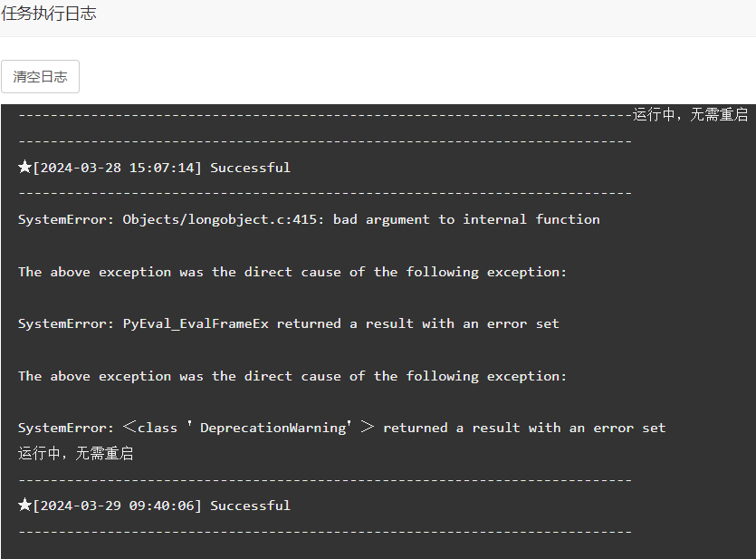
Task: Click dashed separator directly above 09:40:06 entry
Action: [x=325, y=480]
